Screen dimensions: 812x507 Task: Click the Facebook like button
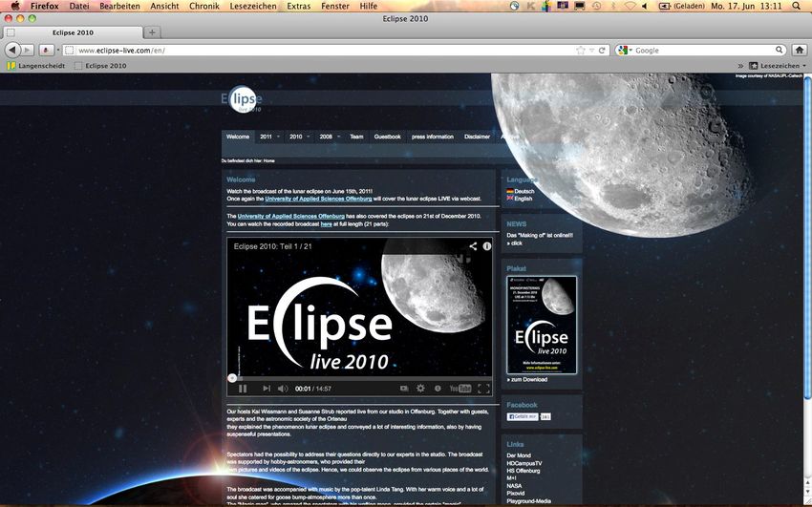coord(522,416)
